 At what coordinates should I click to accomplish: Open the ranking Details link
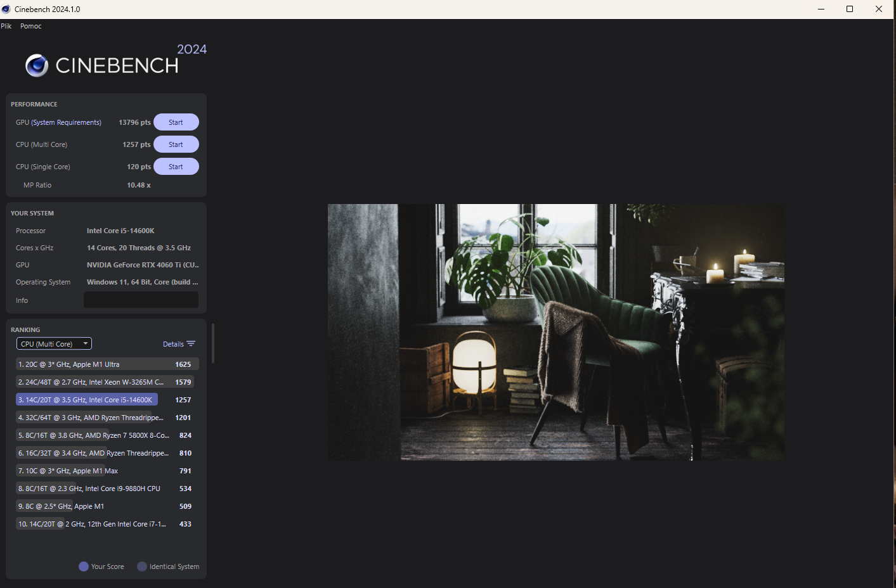point(173,344)
